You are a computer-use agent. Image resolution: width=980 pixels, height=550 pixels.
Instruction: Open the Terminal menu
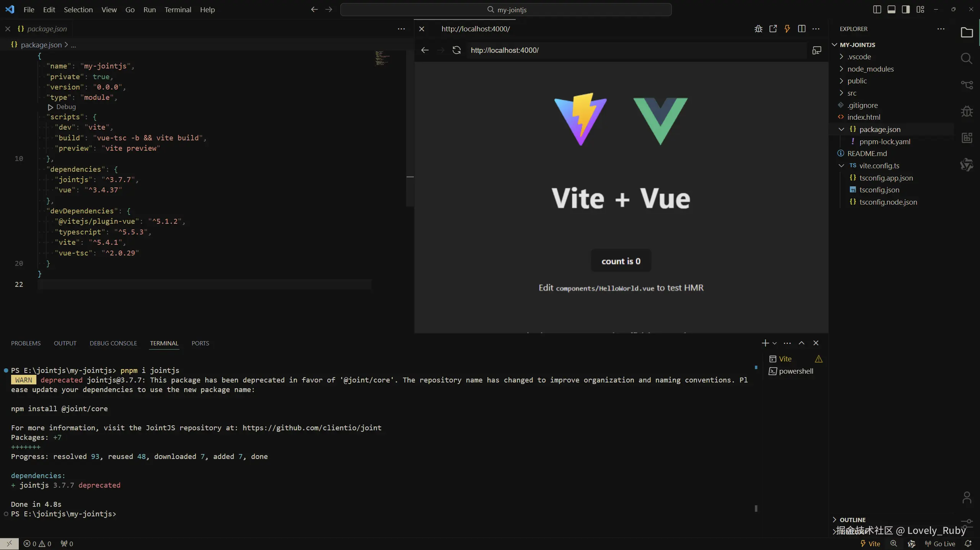[x=178, y=10]
